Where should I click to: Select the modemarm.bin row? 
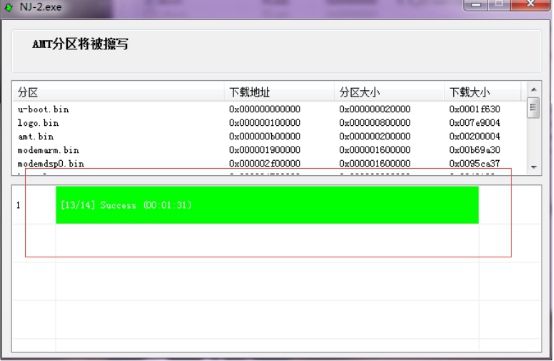[x=270, y=150]
